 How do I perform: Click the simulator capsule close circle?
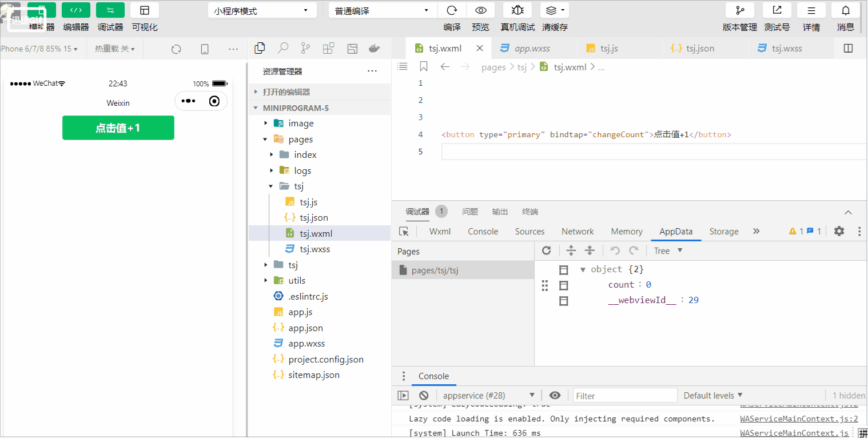coord(214,101)
